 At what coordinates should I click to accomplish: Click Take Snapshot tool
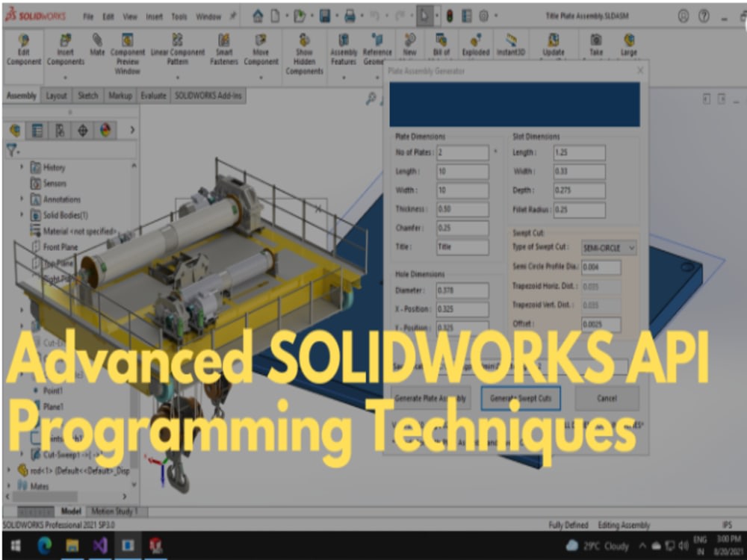[x=596, y=45]
